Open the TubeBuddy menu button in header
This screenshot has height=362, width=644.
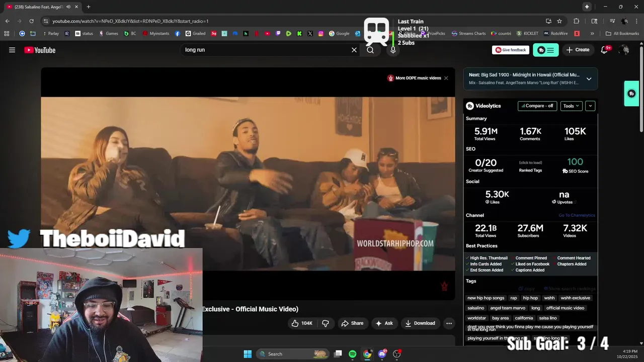click(x=546, y=50)
